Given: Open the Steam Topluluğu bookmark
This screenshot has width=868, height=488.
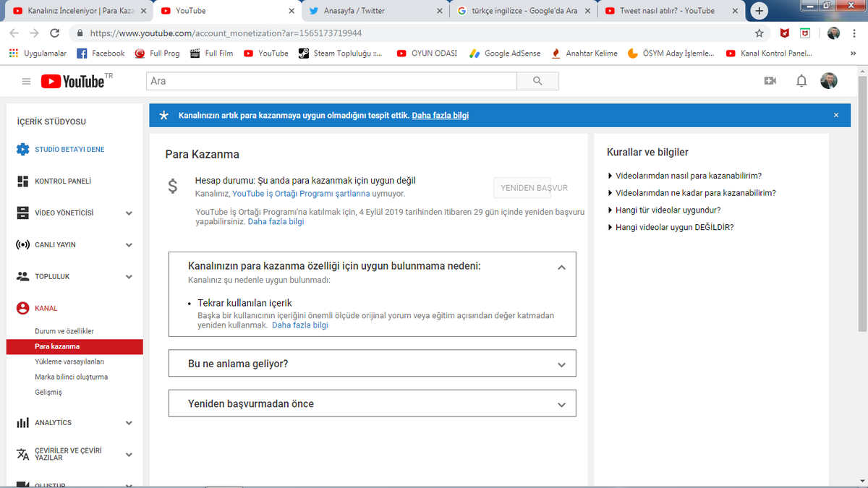Looking at the screenshot, I should 341,53.
